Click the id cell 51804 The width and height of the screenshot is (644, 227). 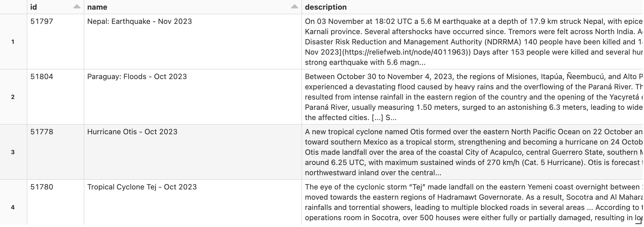(42, 77)
